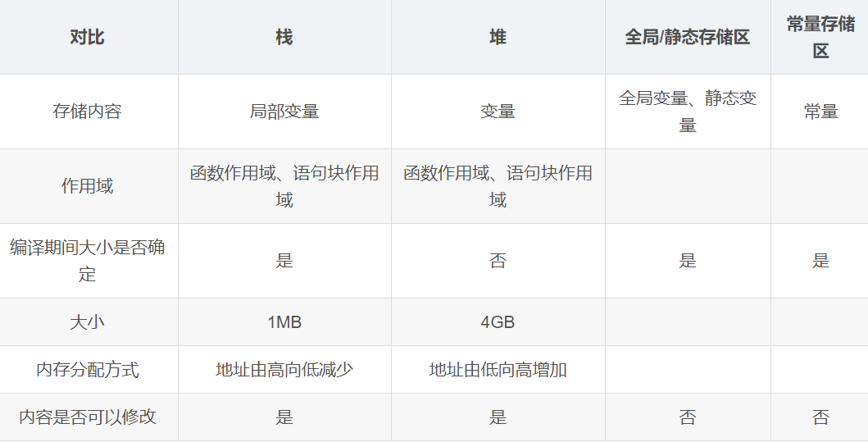The width and height of the screenshot is (868, 442).
Task: Select the 常量 cell in 存储内容 row
Action: [x=820, y=112]
